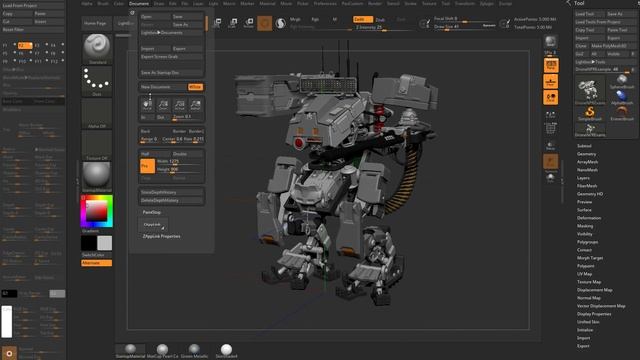Screen dimensions: 640x360
Task: Select the black secondary color swatch
Action: [x=89, y=243]
